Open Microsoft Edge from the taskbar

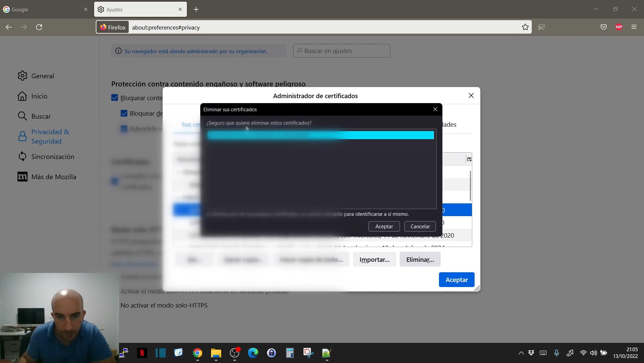(253, 353)
